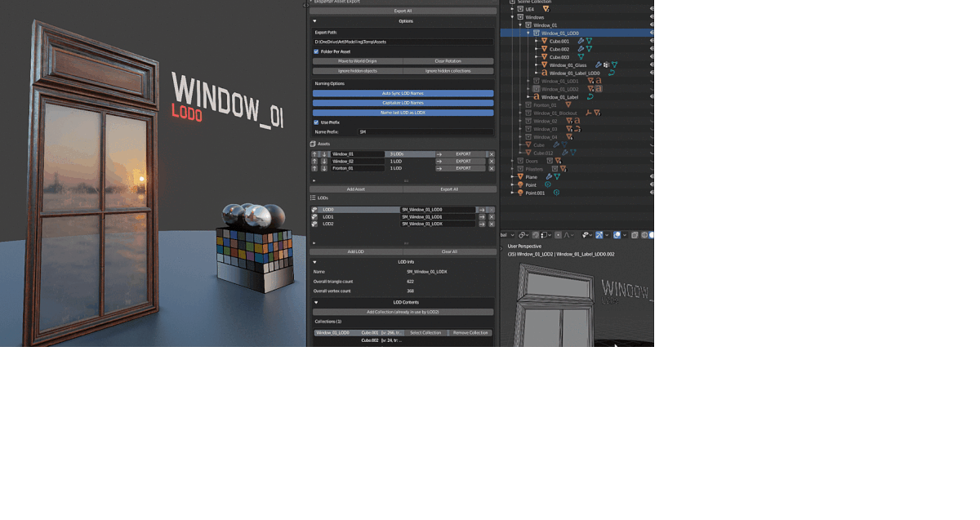Click the text object icon of Window_01_Label_LOD0

544,73
